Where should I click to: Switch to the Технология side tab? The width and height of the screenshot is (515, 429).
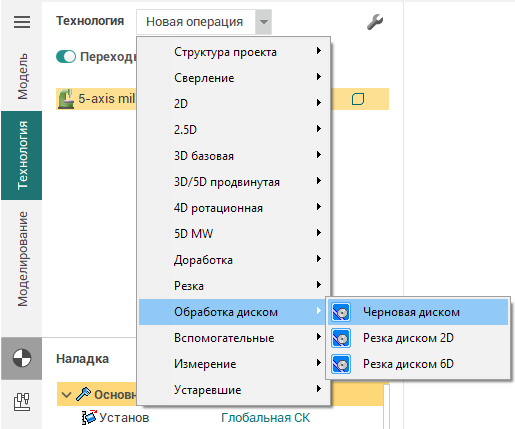pyautogui.click(x=22, y=155)
